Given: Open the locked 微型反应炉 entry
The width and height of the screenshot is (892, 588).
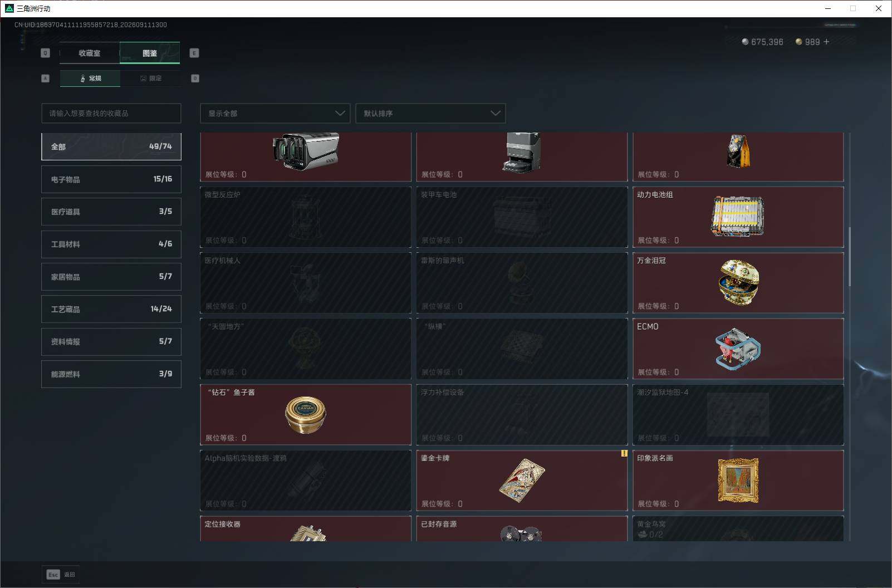Looking at the screenshot, I should [x=306, y=217].
